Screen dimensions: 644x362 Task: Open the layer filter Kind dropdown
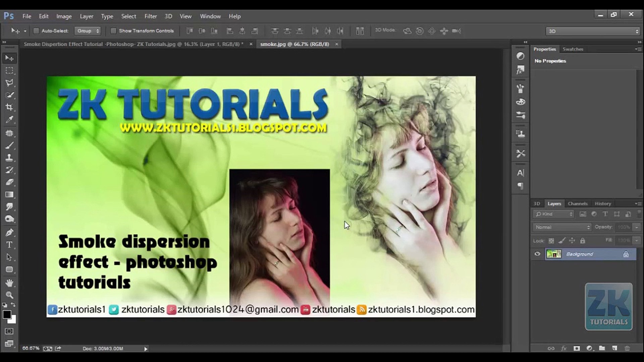click(553, 214)
